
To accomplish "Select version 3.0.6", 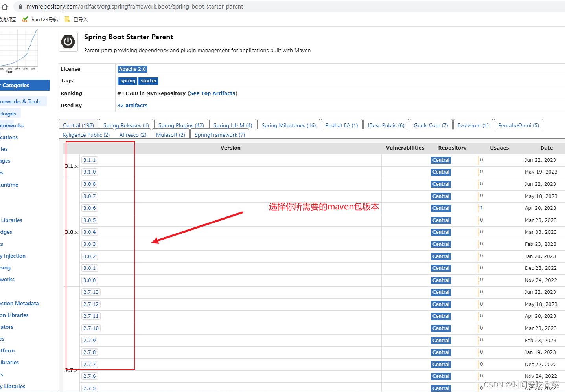I will tap(90, 208).
